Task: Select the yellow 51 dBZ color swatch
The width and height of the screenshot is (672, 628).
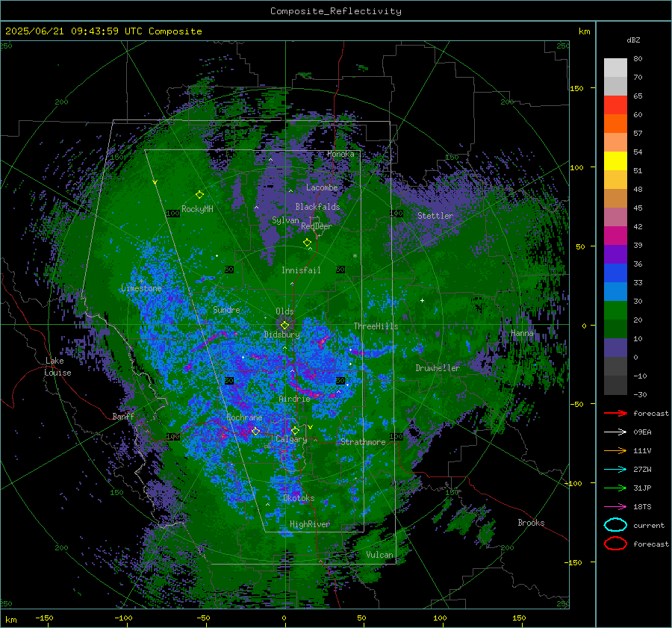Action: (x=615, y=161)
